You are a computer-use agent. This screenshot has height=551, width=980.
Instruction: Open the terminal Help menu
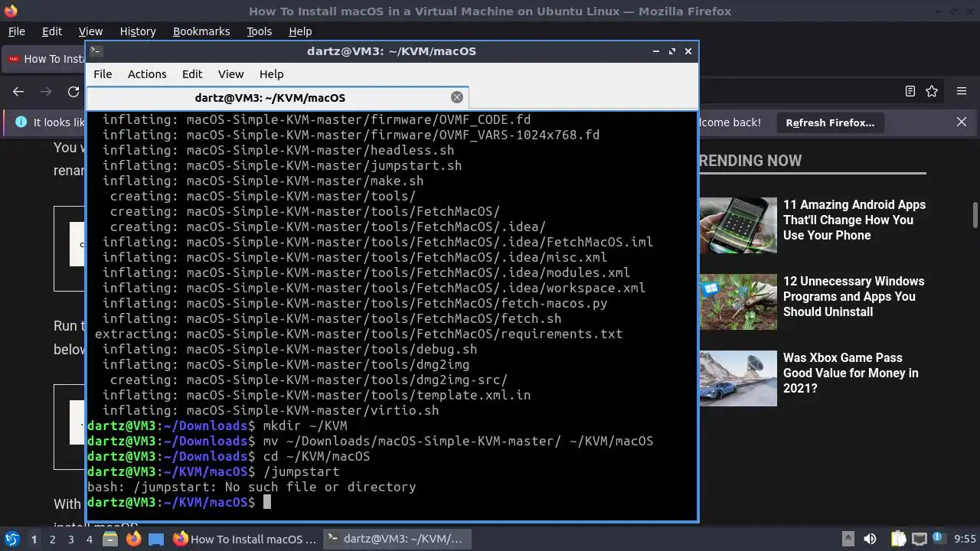tap(272, 74)
